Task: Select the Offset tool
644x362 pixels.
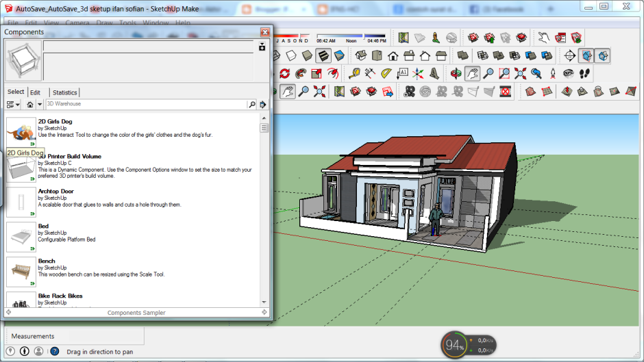Action: coord(333,73)
